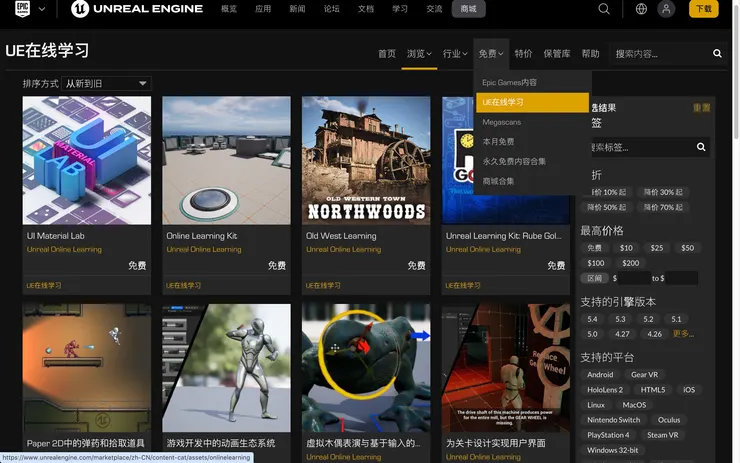Click the 区间 price range button
This screenshot has height=463, width=740.
(594, 278)
